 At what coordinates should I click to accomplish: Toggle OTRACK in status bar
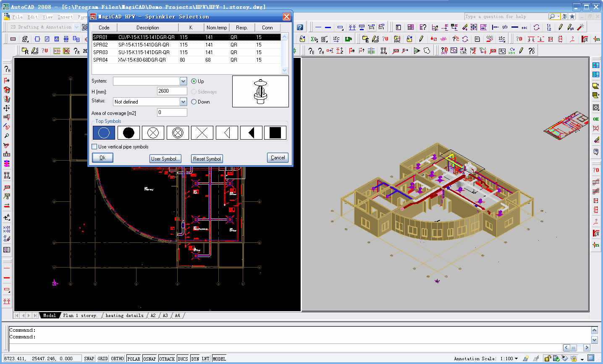click(167, 359)
